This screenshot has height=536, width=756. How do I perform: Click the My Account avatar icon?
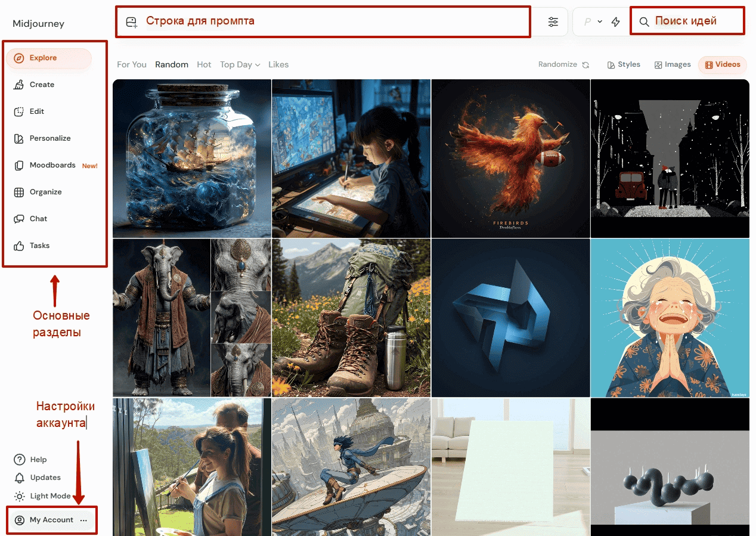(x=20, y=520)
